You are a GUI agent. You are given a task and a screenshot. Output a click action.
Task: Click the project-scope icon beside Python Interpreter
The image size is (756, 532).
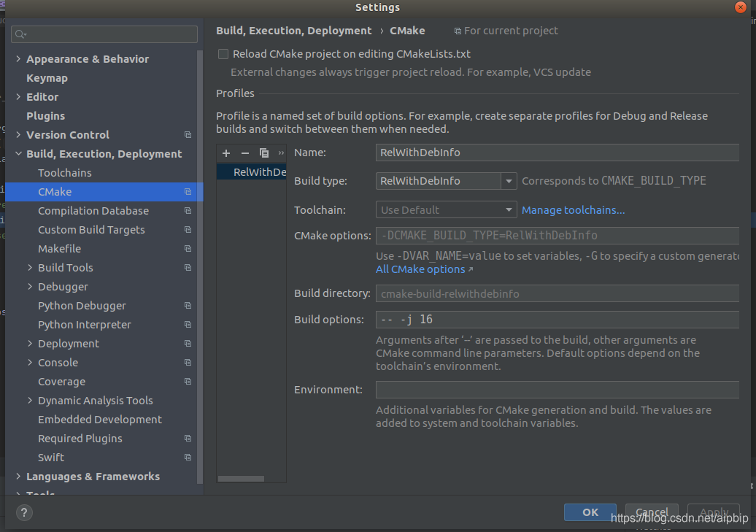[x=188, y=325]
